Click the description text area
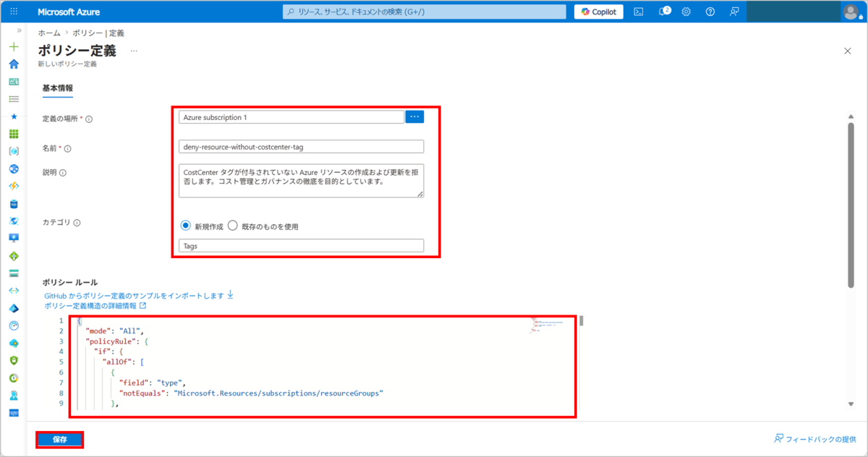This screenshot has width=868, height=457. tap(301, 181)
